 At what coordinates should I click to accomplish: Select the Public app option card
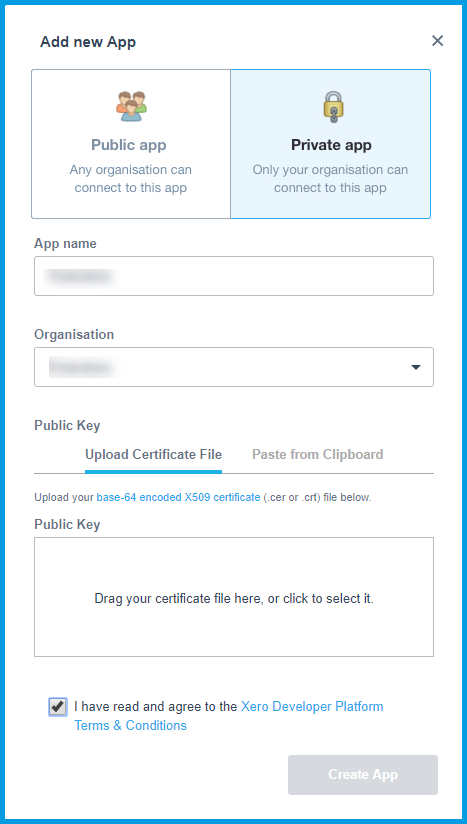(x=131, y=144)
